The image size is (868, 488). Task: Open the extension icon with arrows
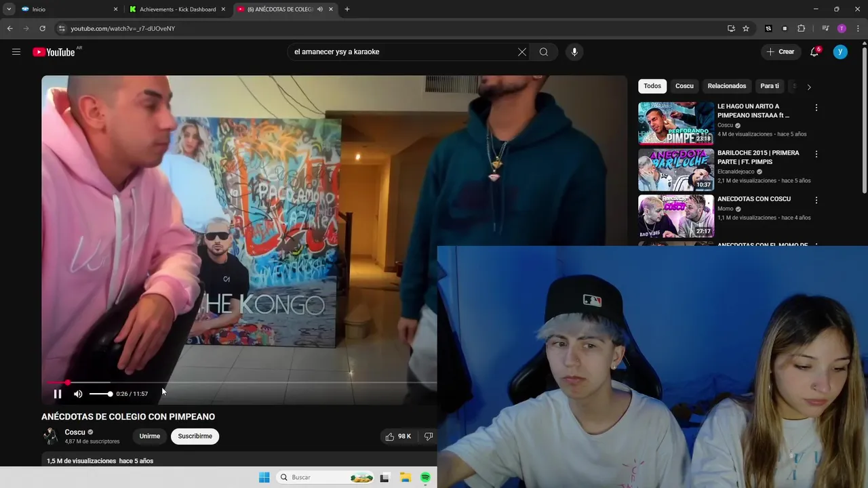coord(768,28)
